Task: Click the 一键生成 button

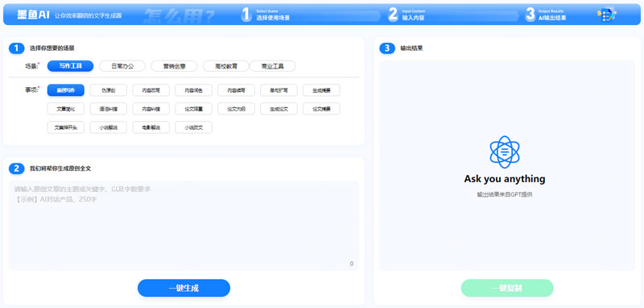Action: pyautogui.click(x=184, y=288)
